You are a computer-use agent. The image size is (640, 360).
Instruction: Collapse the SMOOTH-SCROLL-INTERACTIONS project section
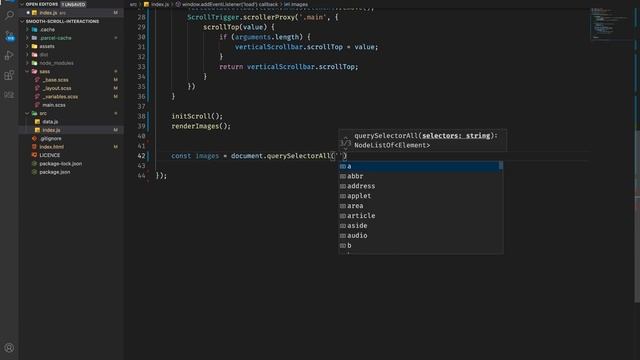22,21
